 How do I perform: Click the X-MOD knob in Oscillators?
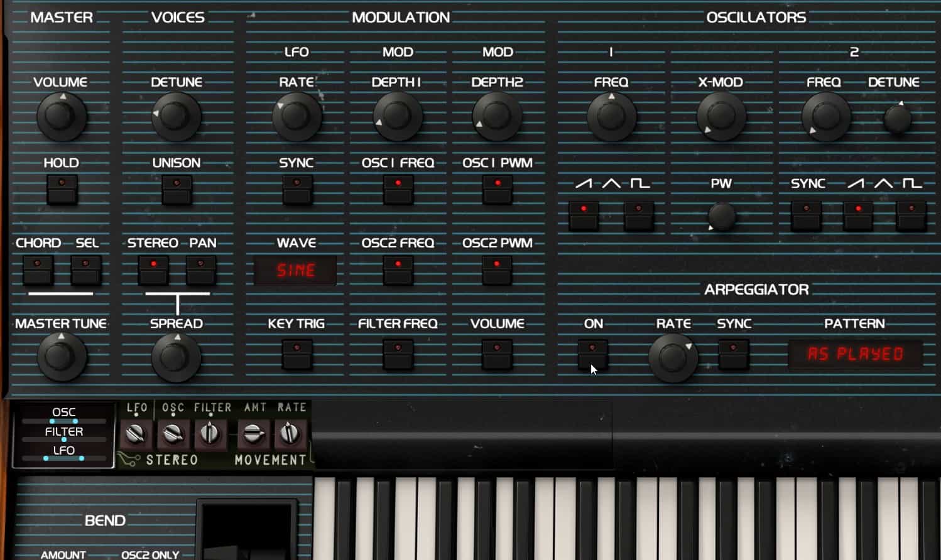[721, 117]
